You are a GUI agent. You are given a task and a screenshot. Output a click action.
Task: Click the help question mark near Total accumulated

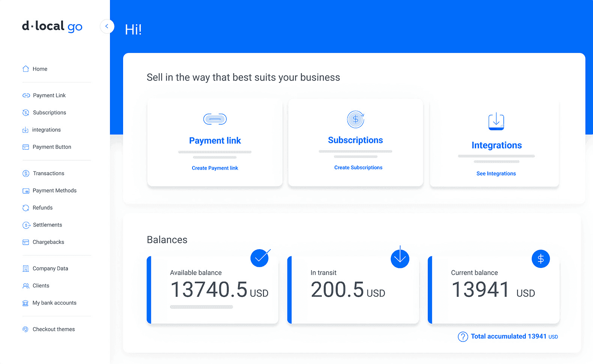pos(463,337)
